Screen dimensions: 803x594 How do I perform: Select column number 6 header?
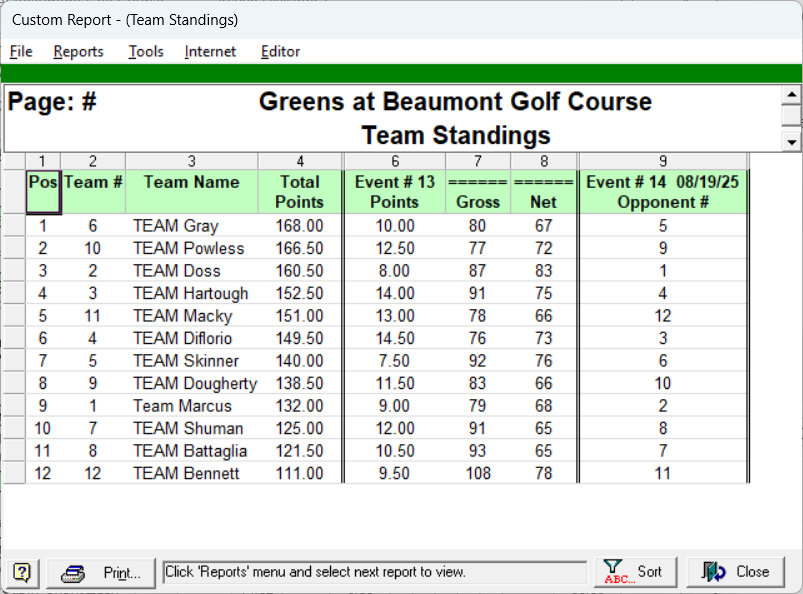[394, 161]
